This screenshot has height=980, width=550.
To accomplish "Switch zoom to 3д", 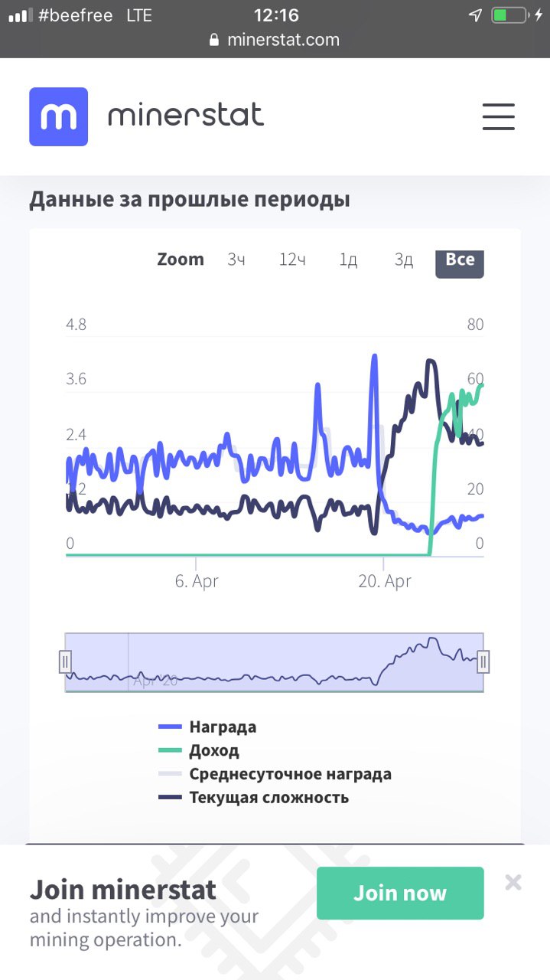I will [404, 260].
